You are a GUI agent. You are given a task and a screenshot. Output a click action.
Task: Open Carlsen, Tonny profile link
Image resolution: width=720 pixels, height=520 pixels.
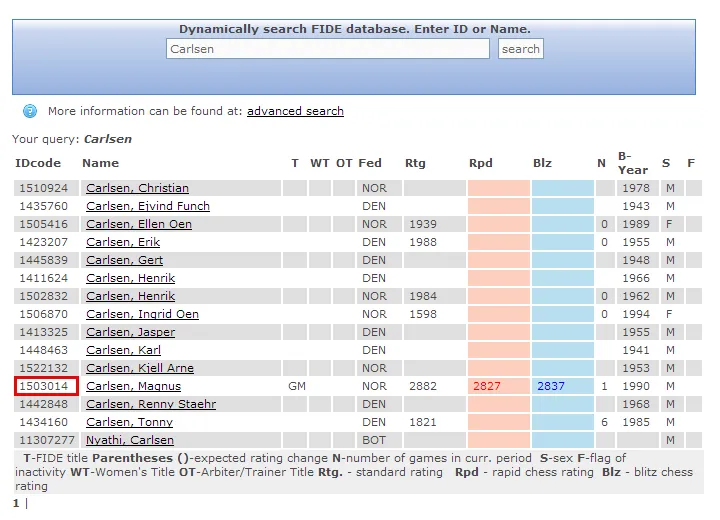(129, 422)
